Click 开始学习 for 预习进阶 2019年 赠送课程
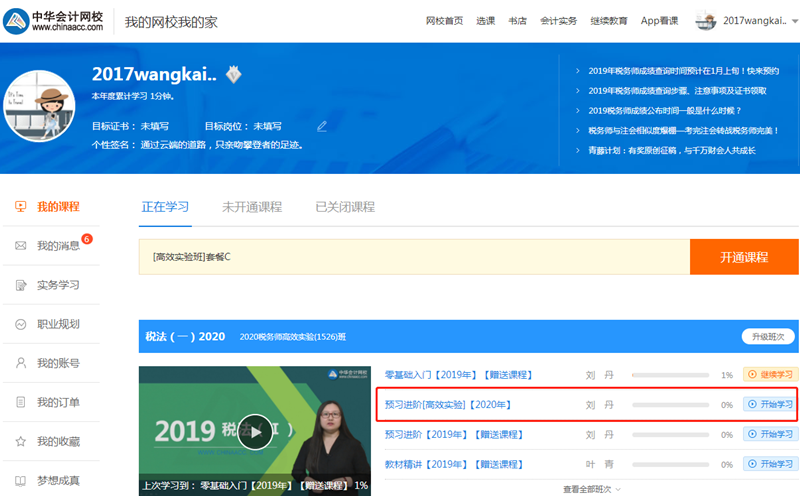This screenshot has width=800, height=496. point(770,434)
